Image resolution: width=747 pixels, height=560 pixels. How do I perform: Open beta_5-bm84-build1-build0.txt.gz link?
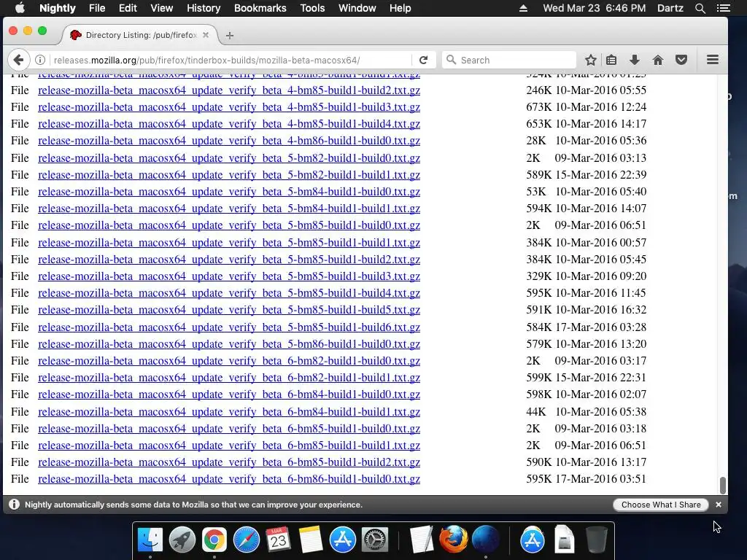pos(229,192)
